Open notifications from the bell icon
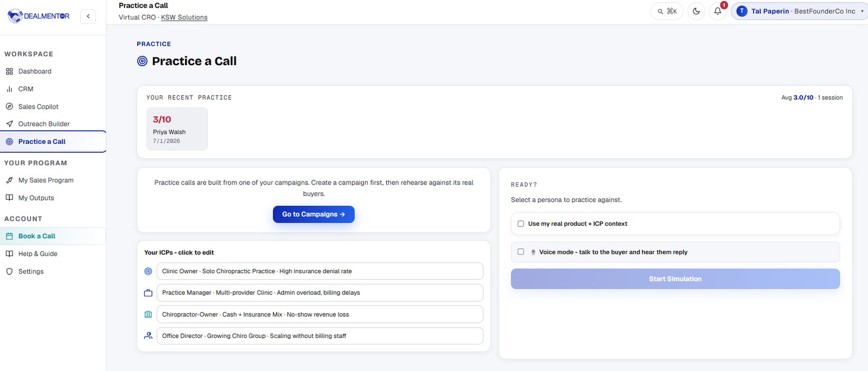Screen dimensions: 868x371 pyautogui.click(x=718, y=11)
